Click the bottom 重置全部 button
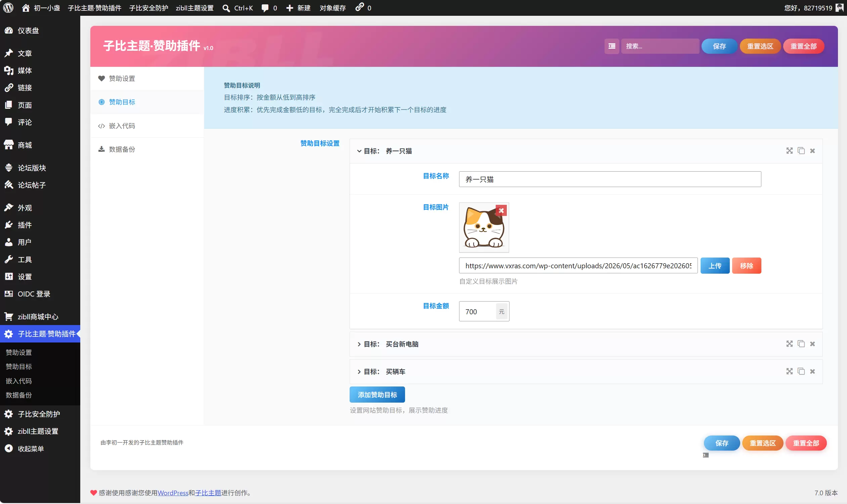Viewport: 847px width, 504px height. click(x=806, y=443)
